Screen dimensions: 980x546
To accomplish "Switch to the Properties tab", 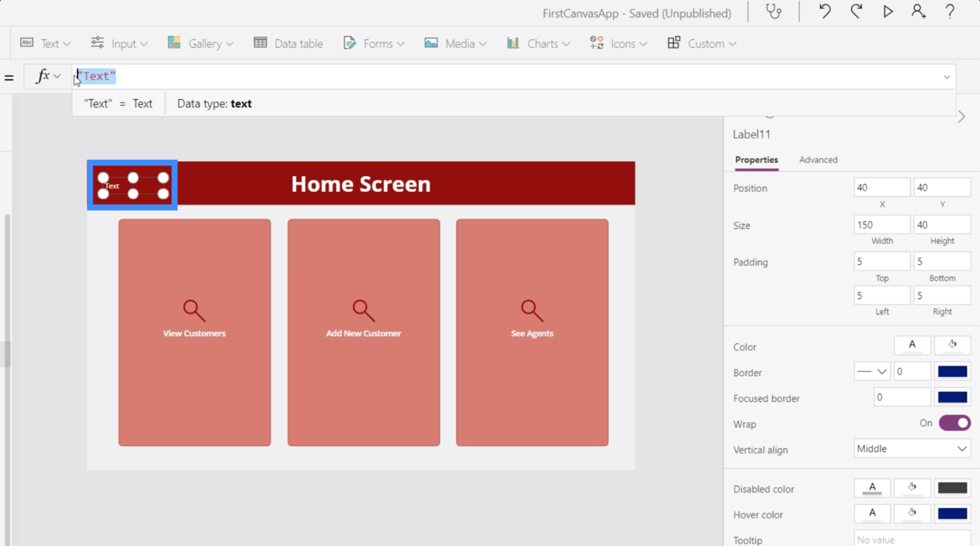I will pyautogui.click(x=756, y=160).
